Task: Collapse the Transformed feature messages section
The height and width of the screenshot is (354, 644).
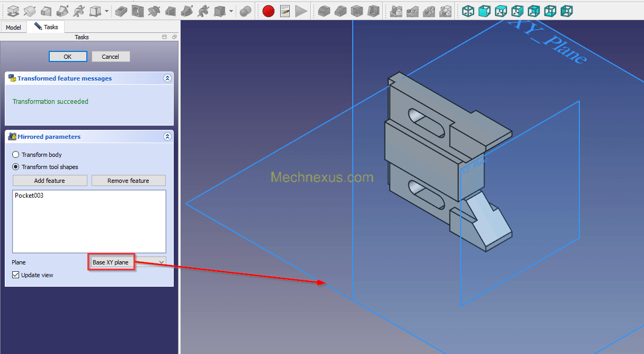Action: coord(167,78)
